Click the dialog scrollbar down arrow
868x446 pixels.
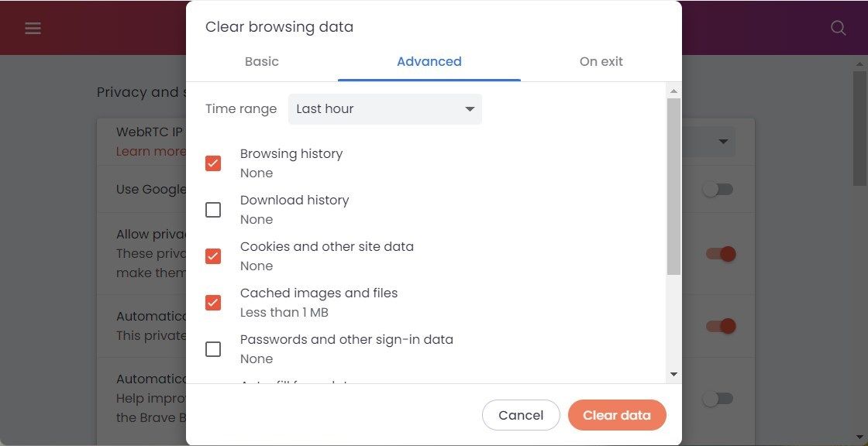673,374
